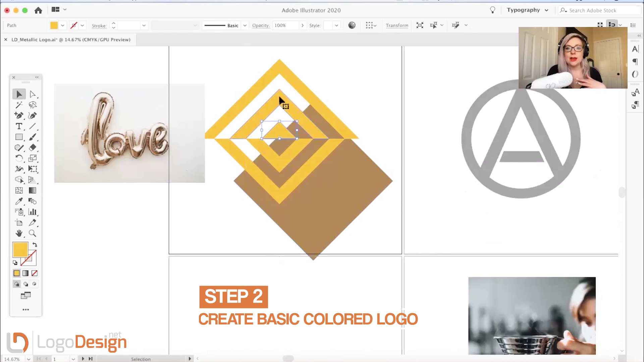Enable Draw Behind mode
The width and height of the screenshot is (644, 362).
point(25,284)
